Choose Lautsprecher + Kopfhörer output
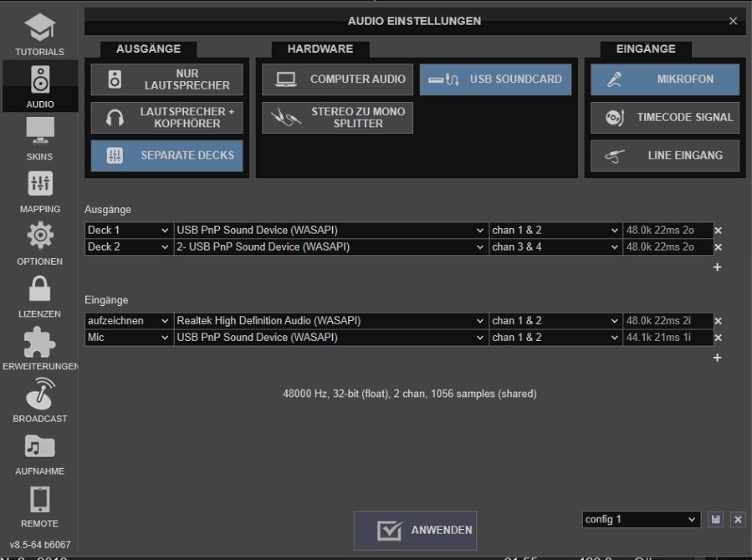 click(167, 117)
